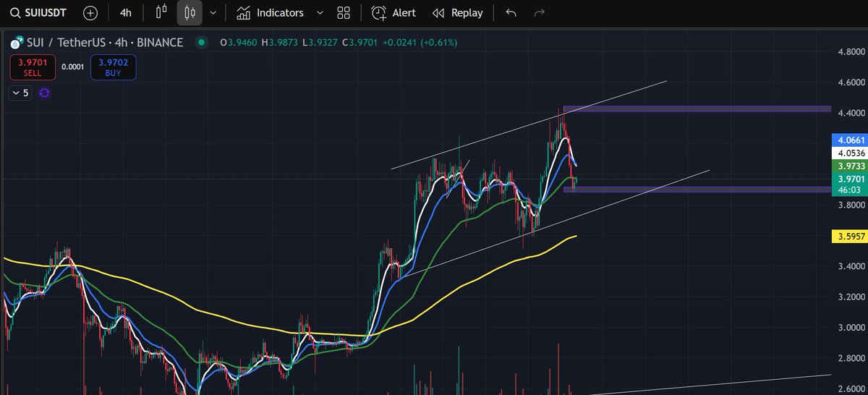Select the lower purple zone near 3.9000
868x395 pixels.
coord(697,190)
